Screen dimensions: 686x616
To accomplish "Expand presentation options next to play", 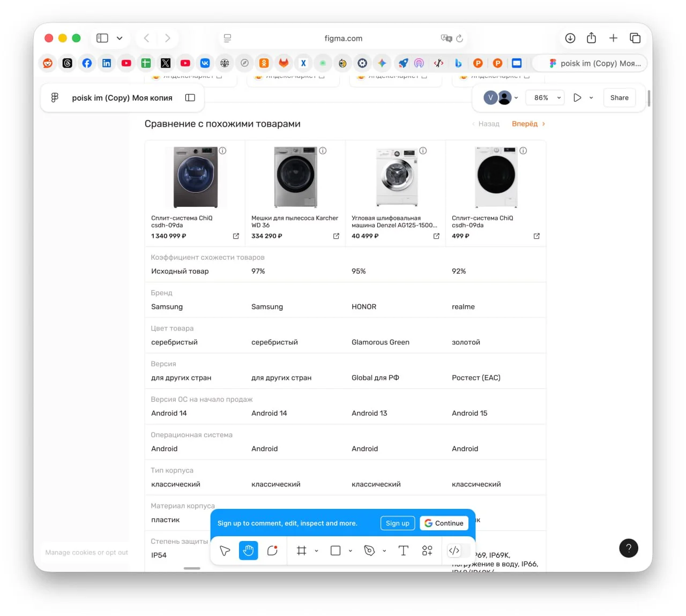I will point(591,97).
